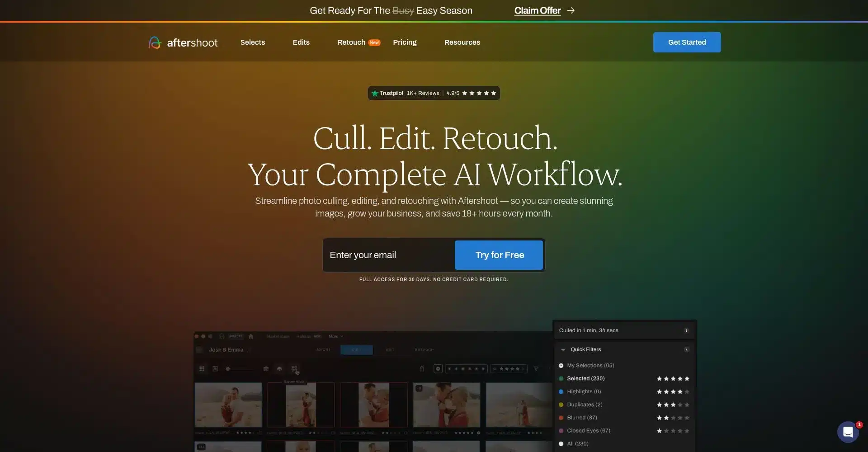Click the Get Started button
This screenshot has width=868, height=452.
[687, 42]
